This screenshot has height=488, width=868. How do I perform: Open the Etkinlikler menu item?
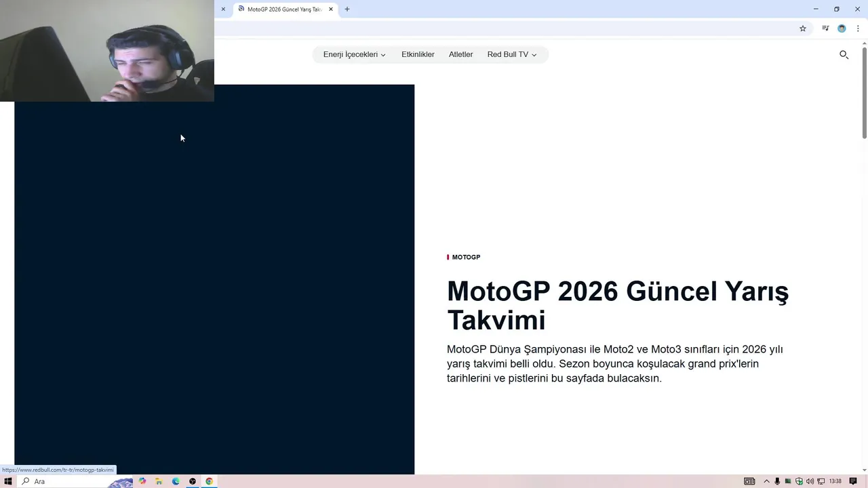[418, 54]
